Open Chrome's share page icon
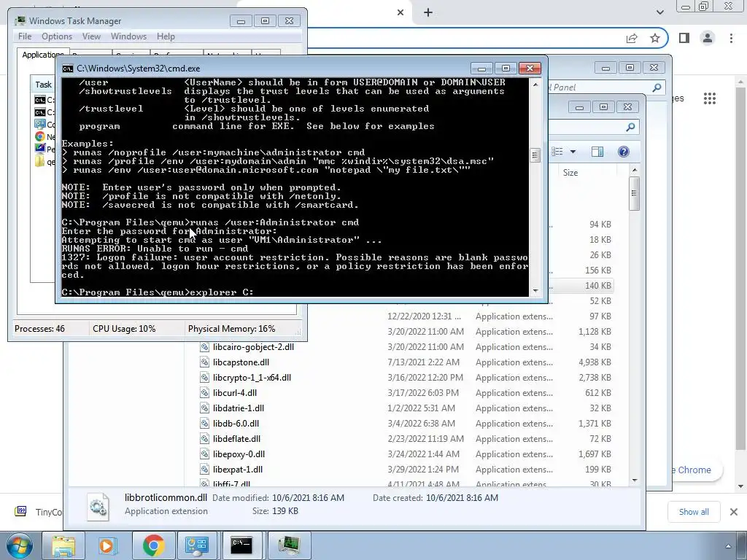The width and height of the screenshot is (747, 560). coord(632,38)
